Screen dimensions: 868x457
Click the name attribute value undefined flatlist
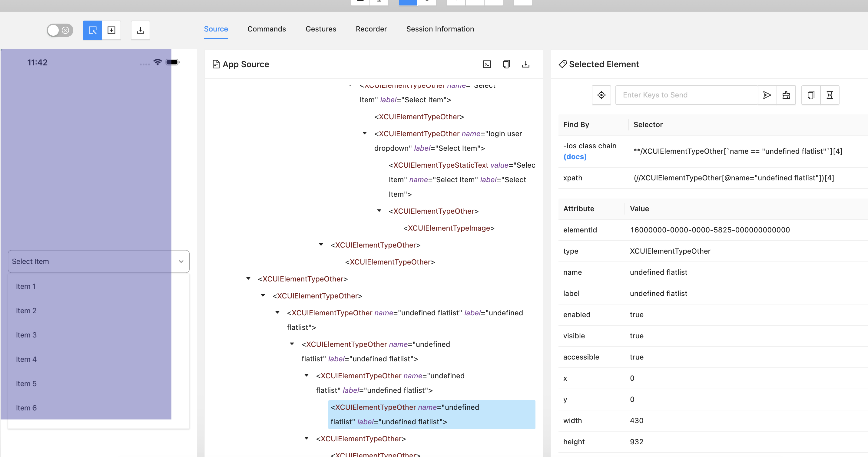[658, 272]
